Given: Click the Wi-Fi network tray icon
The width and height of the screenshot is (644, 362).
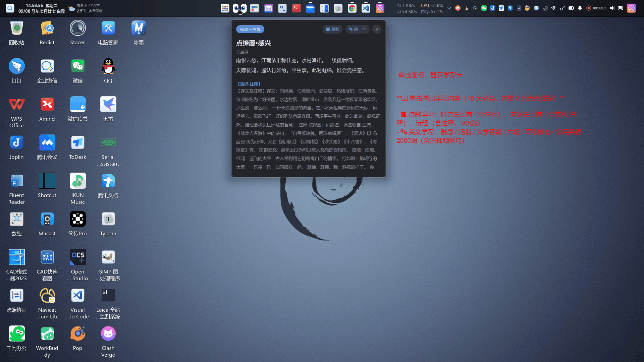Looking at the screenshot, I should (554, 8).
